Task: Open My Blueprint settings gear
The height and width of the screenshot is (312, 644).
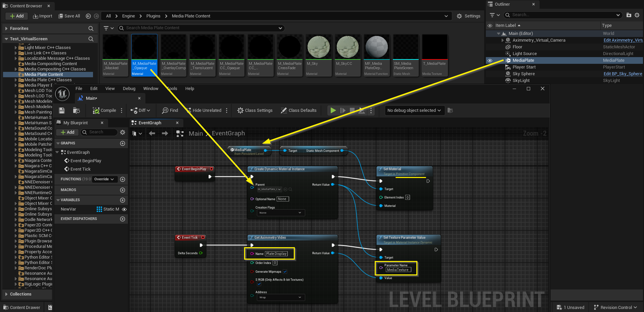Action: pos(123,132)
